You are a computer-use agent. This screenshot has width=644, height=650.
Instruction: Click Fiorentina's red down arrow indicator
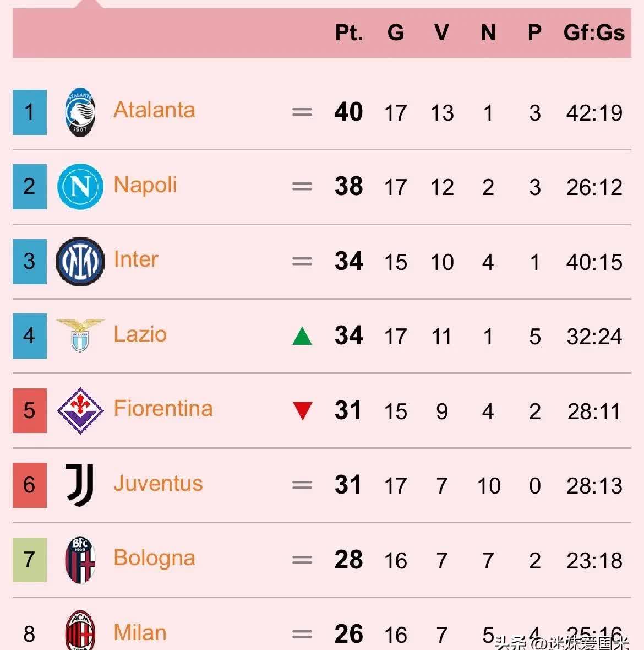pos(303,411)
